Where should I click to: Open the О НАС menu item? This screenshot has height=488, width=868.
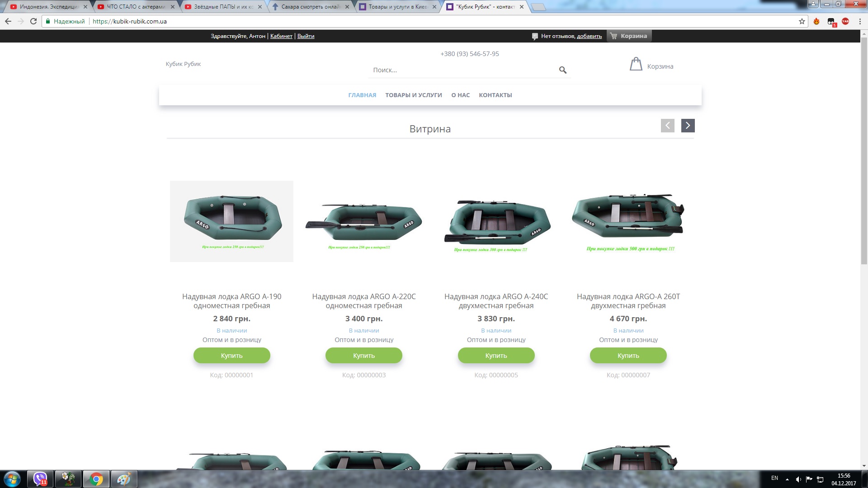pyautogui.click(x=460, y=95)
